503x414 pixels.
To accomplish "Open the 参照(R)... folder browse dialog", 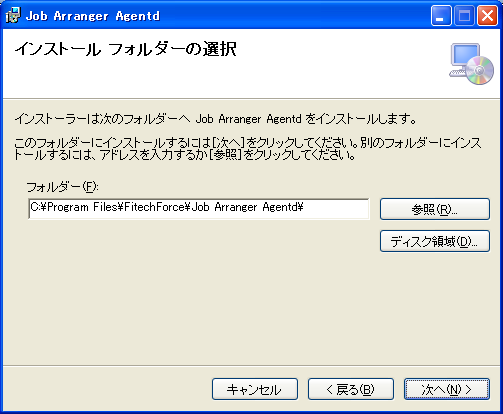I will pyautogui.click(x=435, y=209).
